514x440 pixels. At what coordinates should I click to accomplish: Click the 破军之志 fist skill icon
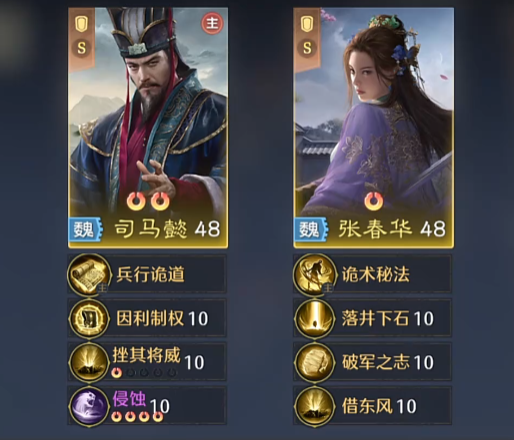coord(314,362)
